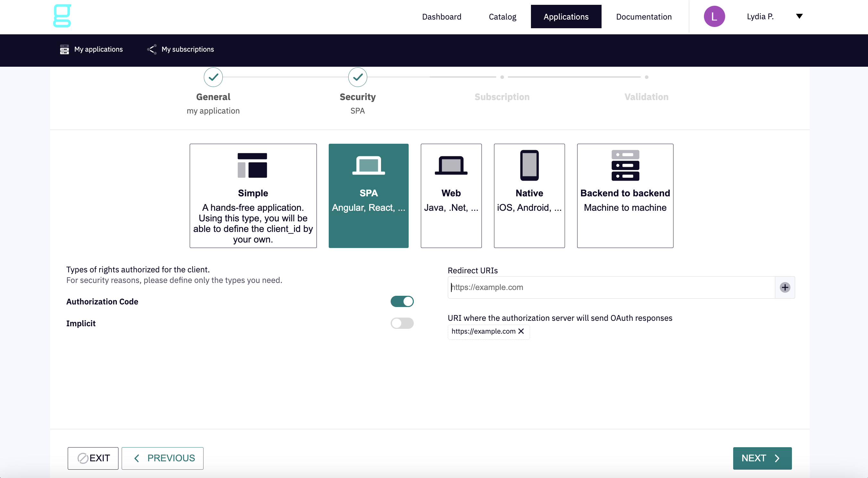Pick the Web application type icon

(x=451, y=166)
